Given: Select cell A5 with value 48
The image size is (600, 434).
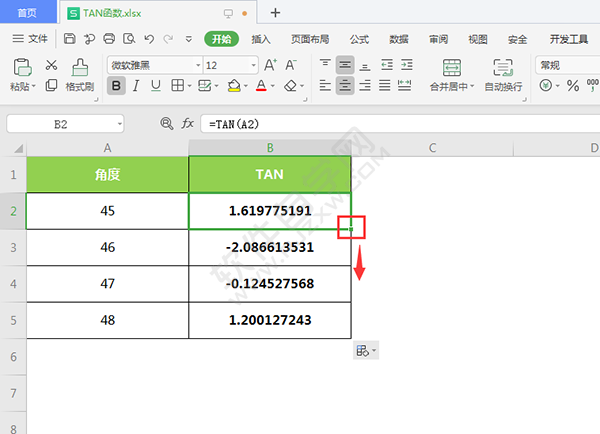Looking at the screenshot, I should click(x=108, y=320).
